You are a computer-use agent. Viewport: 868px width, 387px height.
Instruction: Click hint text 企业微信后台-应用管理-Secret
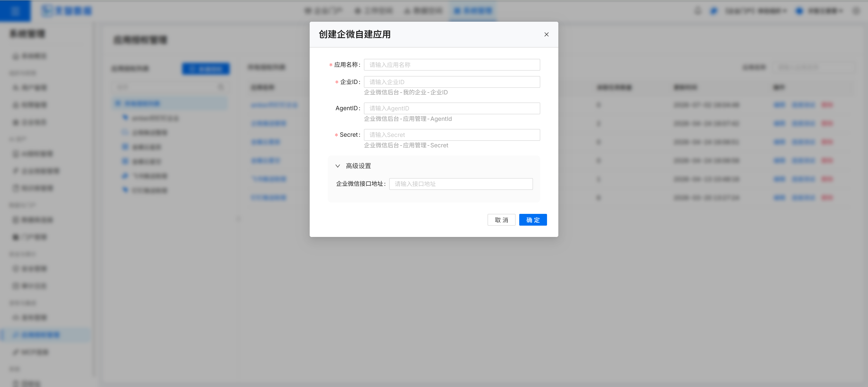[406, 146]
